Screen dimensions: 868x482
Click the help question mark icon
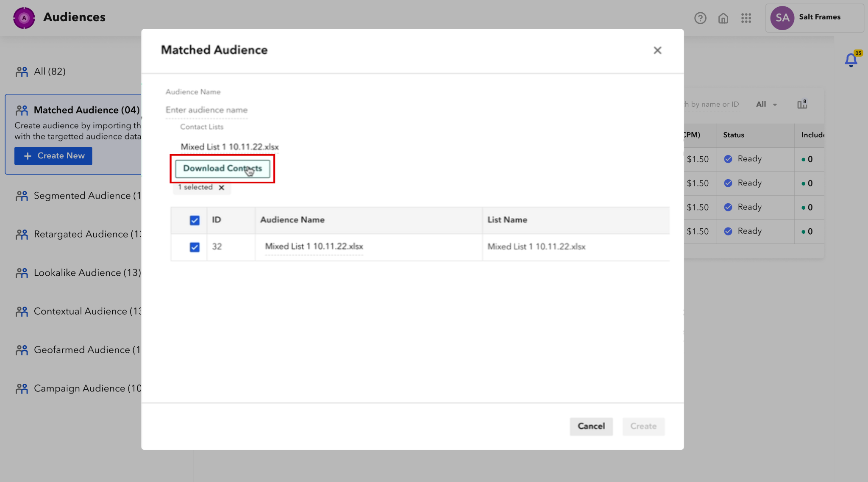pyautogui.click(x=700, y=18)
